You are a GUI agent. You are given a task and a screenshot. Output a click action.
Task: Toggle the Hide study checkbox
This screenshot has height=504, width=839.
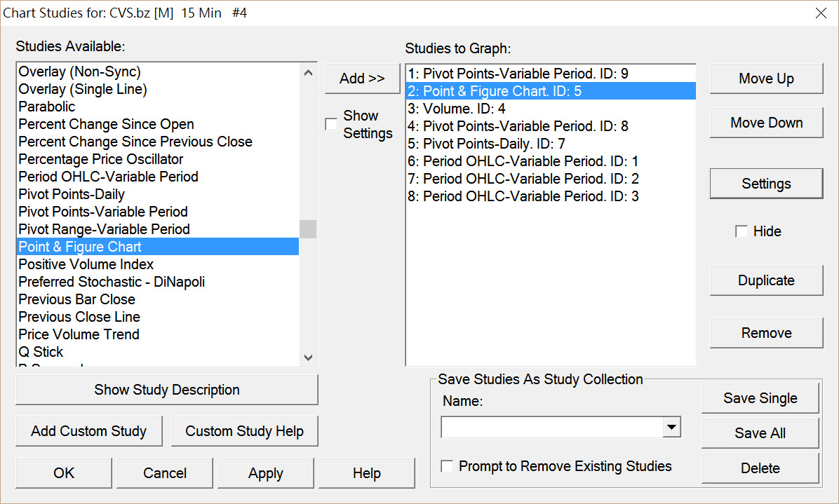[x=741, y=231]
